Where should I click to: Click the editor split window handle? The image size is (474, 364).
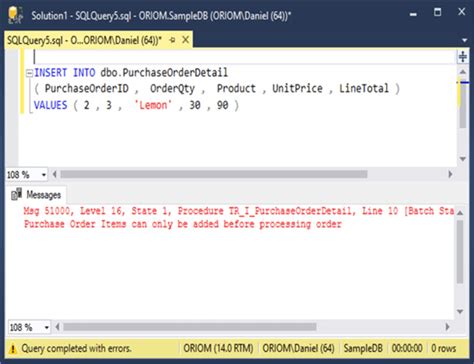pos(463,57)
